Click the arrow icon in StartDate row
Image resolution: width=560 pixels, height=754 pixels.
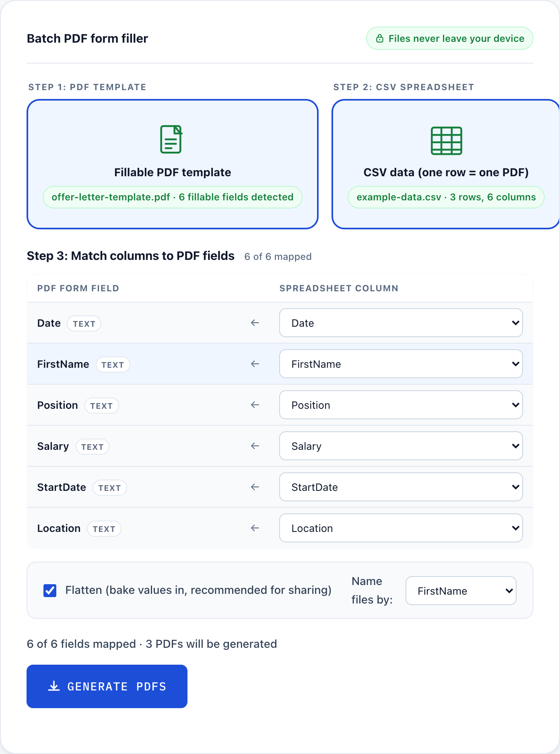255,487
